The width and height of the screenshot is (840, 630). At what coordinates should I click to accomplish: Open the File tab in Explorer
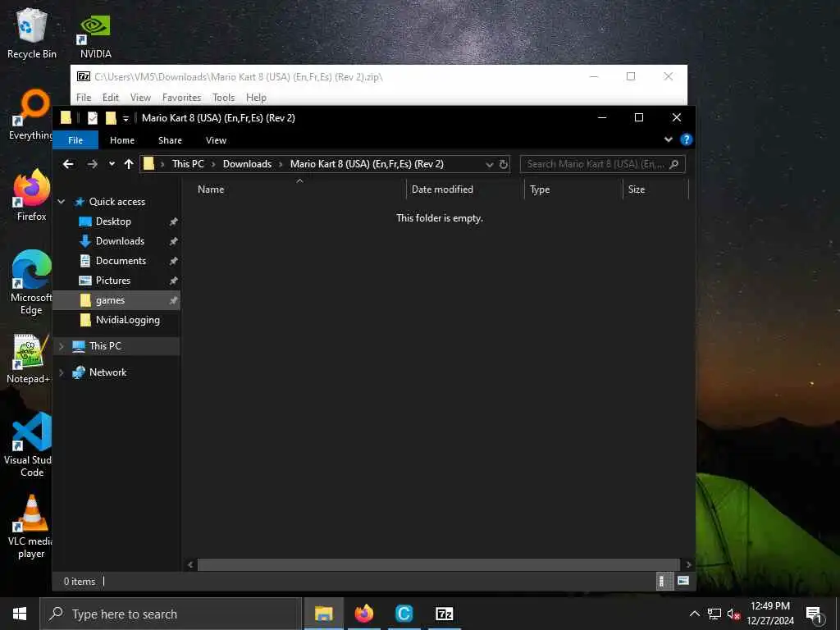(x=75, y=140)
